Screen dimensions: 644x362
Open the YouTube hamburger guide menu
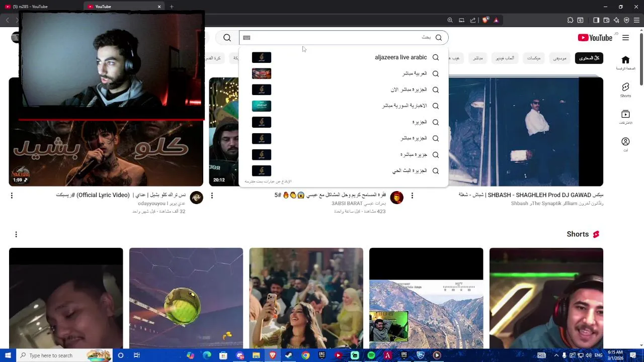click(625, 38)
